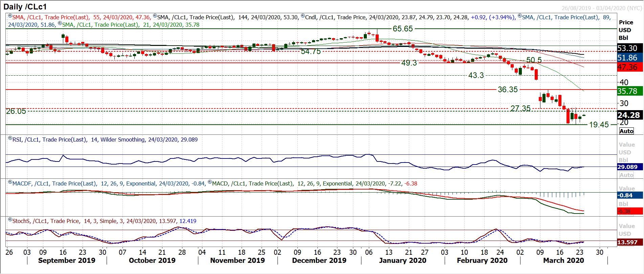
Task: Click the SMA 89 series settings icon
Action: (520, 16)
